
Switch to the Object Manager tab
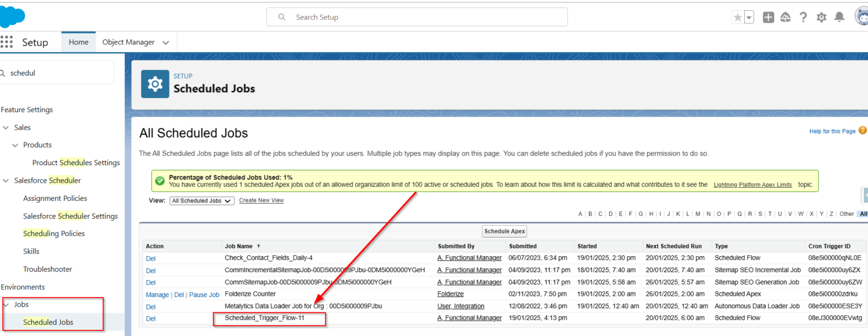click(128, 42)
